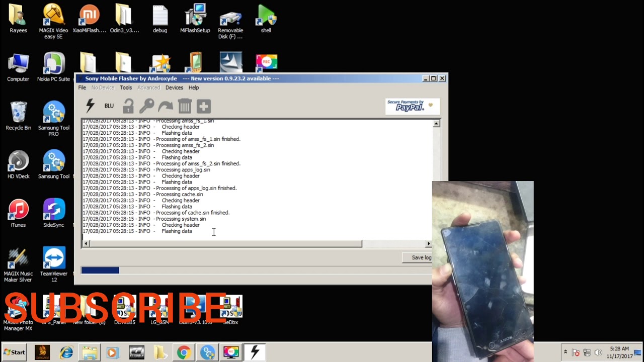Open Samsung Tool PRO desktop shortcut

(53, 119)
